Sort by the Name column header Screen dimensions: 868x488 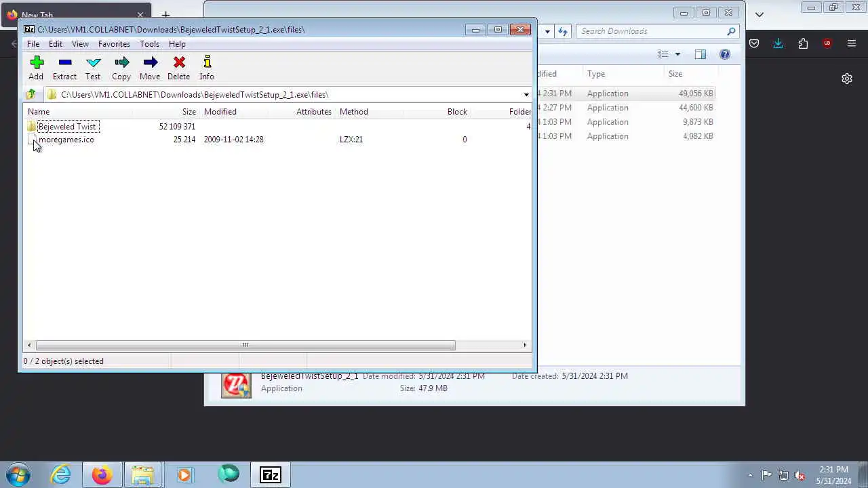point(77,112)
